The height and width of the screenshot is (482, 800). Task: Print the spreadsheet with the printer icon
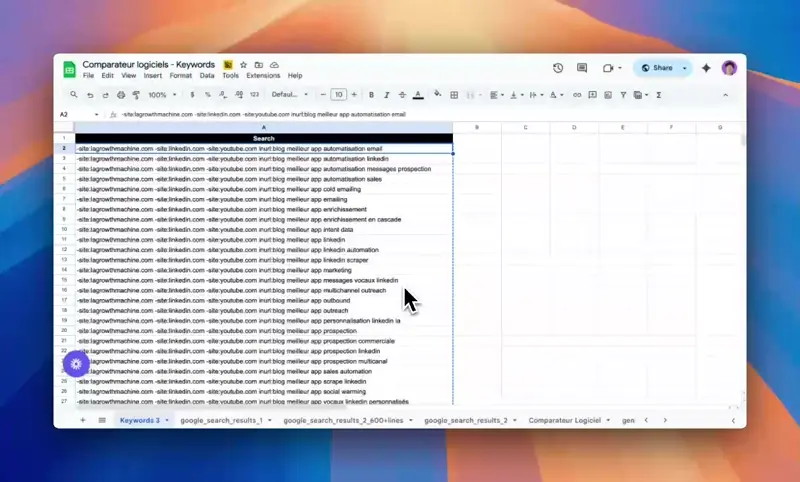(121, 95)
